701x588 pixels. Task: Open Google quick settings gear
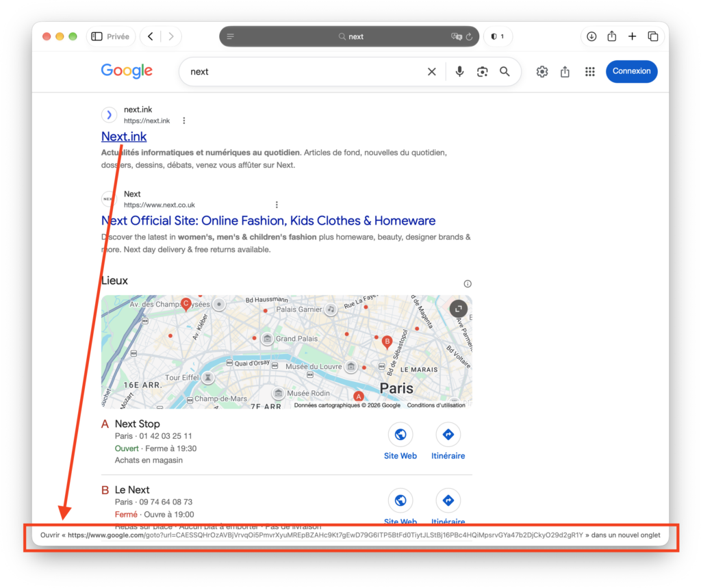pos(542,72)
